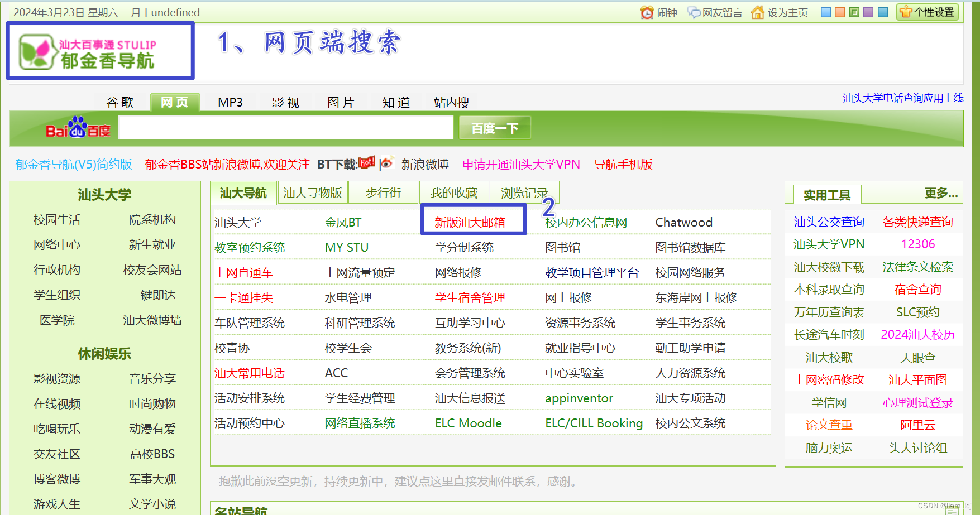Open 网络直播系统 link
980x515 pixels.
pyautogui.click(x=360, y=423)
